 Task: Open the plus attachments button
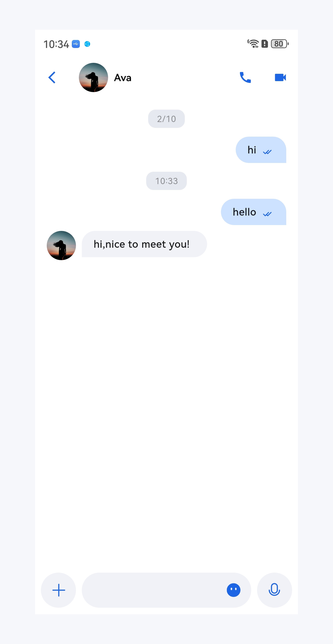(x=58, y=590)
